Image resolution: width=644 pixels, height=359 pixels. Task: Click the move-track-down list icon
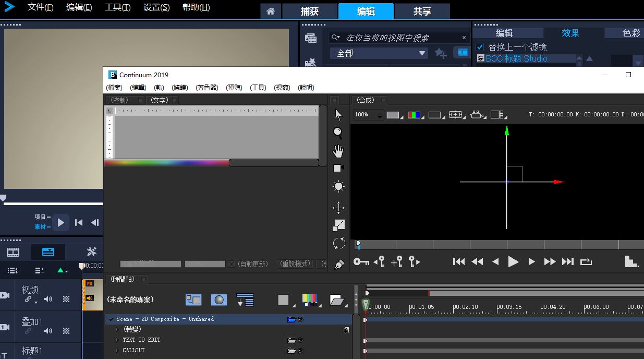(245, 300)
